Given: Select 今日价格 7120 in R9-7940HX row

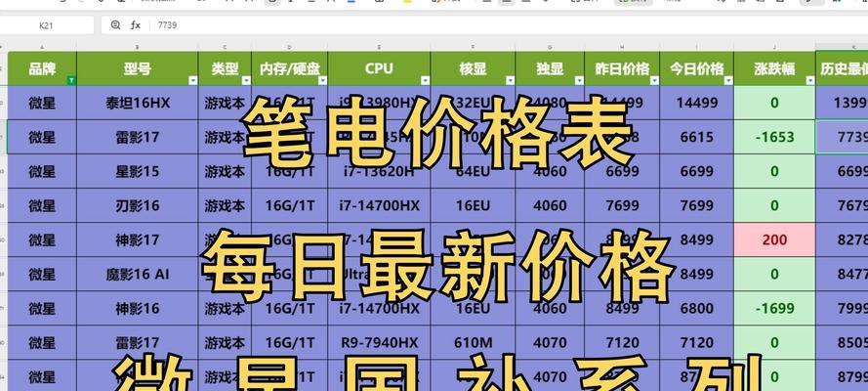Looking at the screenshot, I should click(x=697, y=343).
